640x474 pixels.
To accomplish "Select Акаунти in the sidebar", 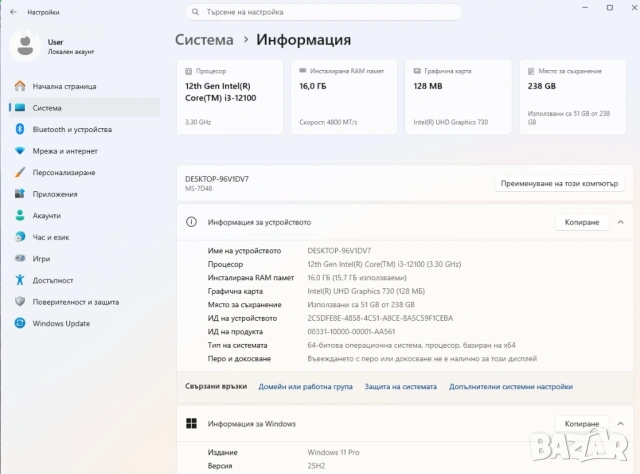I will [84, 216].
